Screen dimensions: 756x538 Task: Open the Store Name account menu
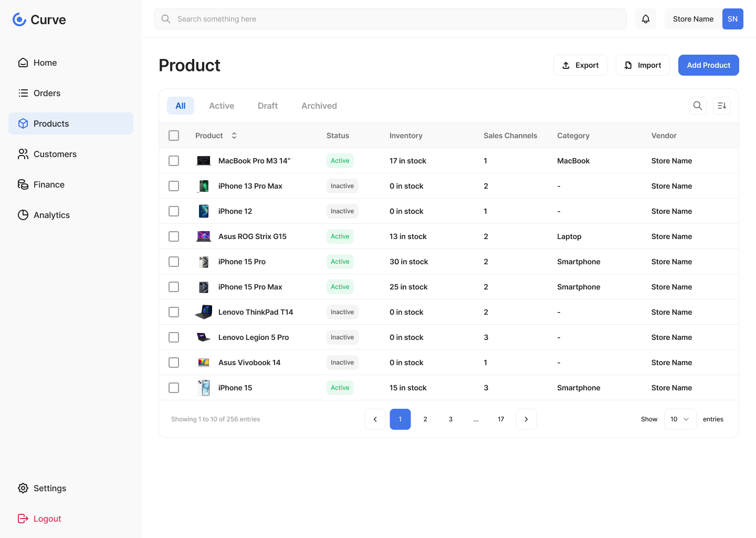click(x=704, y=19)
